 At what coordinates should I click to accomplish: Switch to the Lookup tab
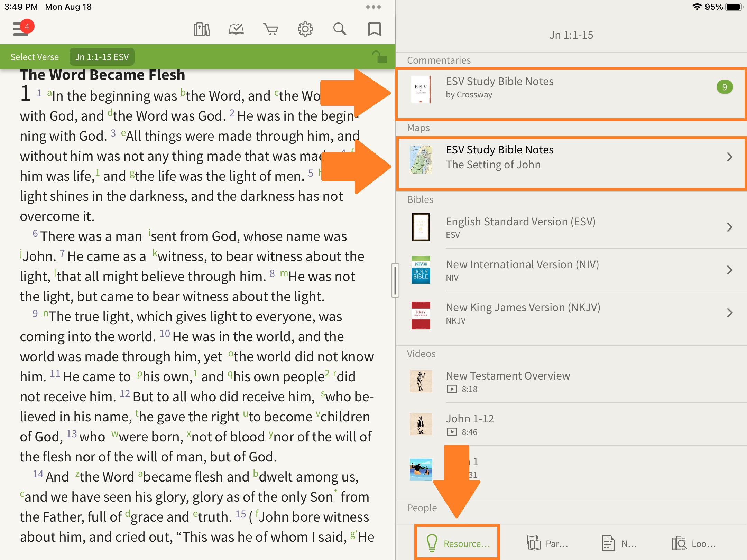click(694, 543)
